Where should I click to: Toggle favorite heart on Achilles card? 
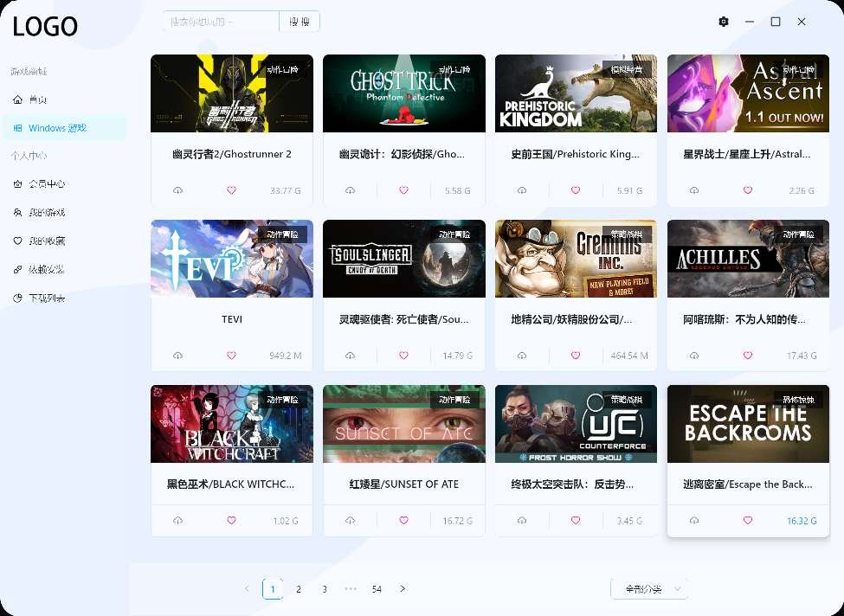tap(748, 356)
